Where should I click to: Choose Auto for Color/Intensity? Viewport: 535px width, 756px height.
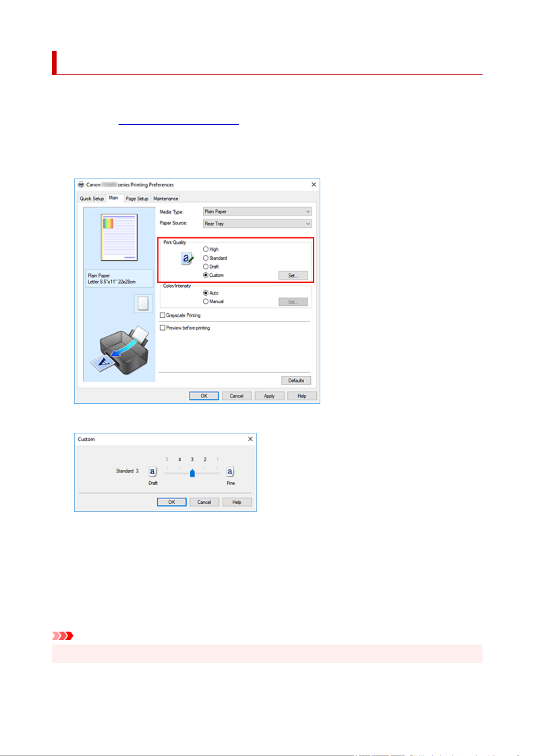coord(211,293)
